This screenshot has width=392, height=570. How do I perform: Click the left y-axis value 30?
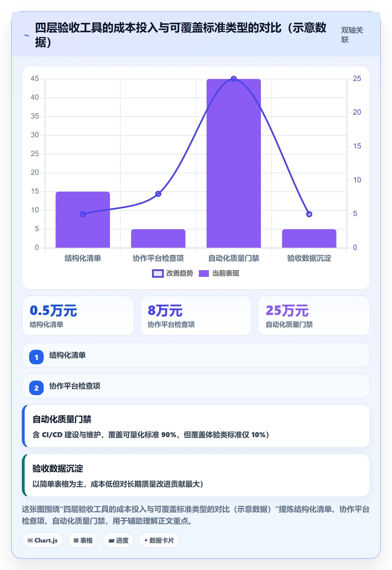[35, 135]
